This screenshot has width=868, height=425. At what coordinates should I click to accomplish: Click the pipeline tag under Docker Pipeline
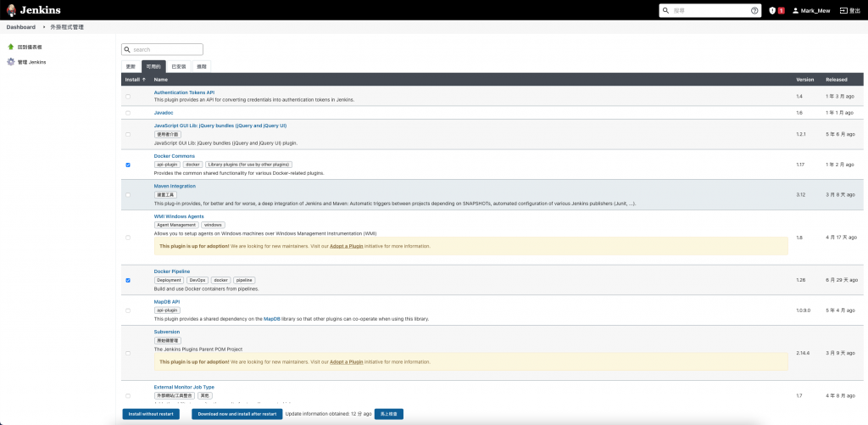(244, 281)
